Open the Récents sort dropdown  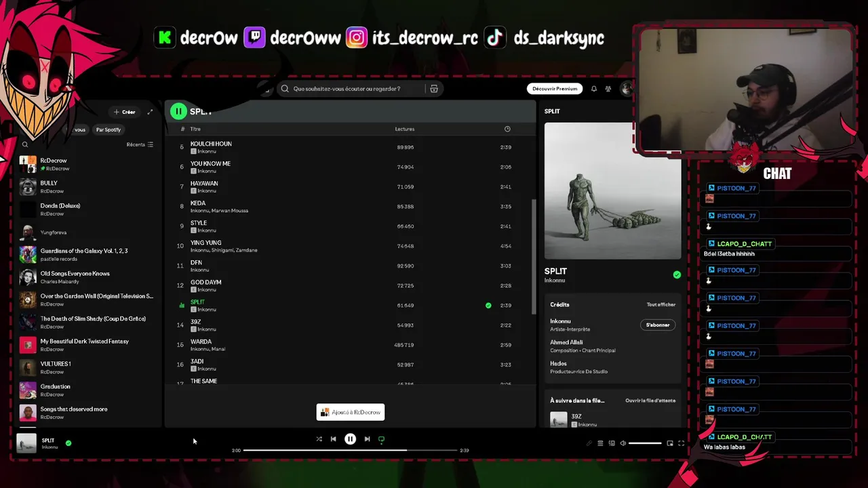point(140,144)
